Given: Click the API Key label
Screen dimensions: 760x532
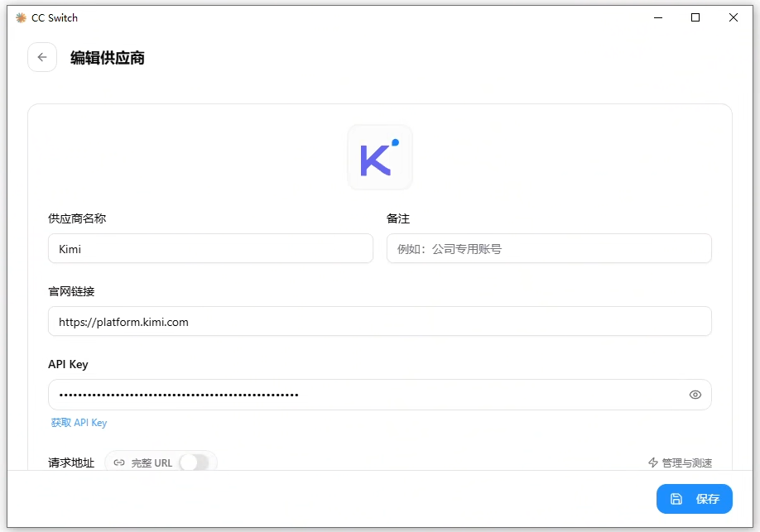Looking at the screenshot, I should point(69,364).
